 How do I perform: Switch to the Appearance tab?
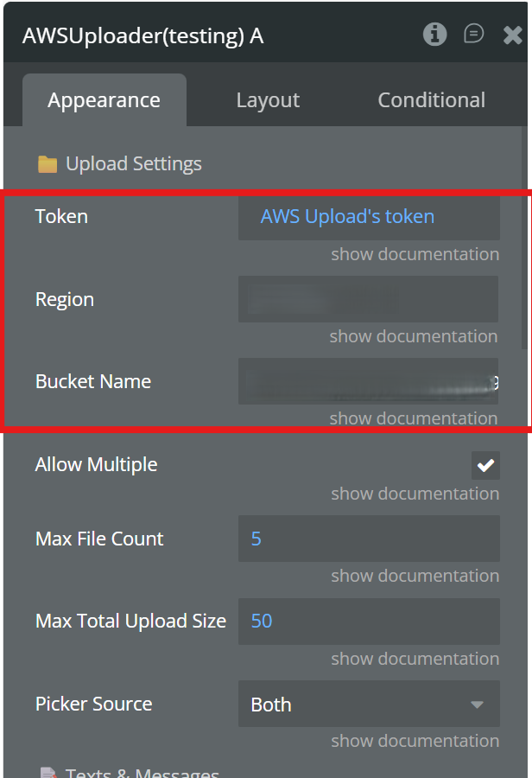pos(104,100)
